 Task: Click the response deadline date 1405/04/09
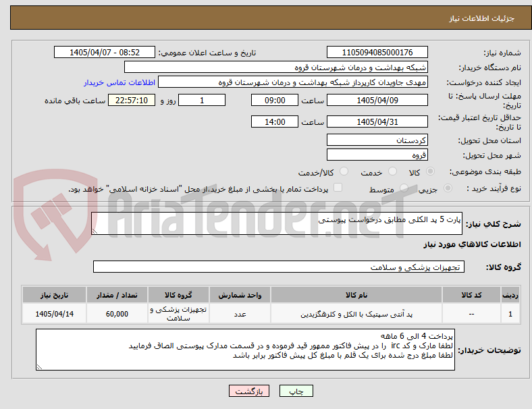(x=377, y=100)
